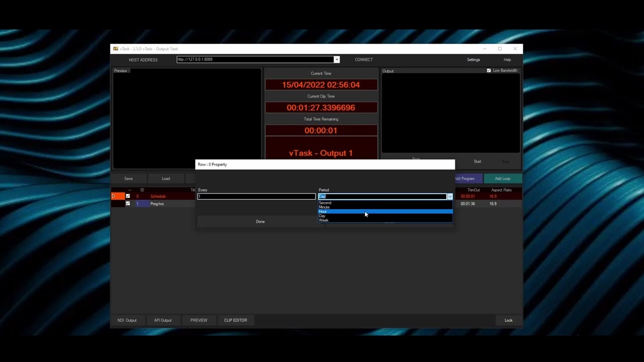
Task: Select Second in the Period dropdown list
Action: coord(385,203)
